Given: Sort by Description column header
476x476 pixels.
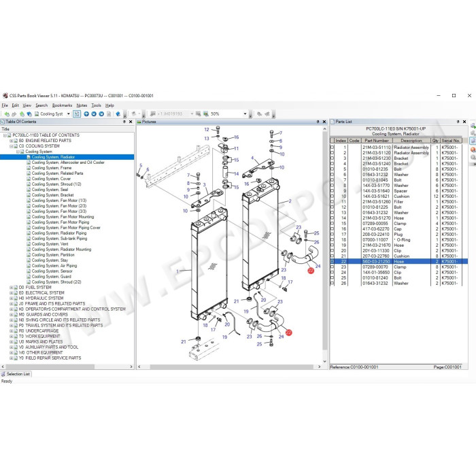Looking at the screenshot, I should (411, 141).
